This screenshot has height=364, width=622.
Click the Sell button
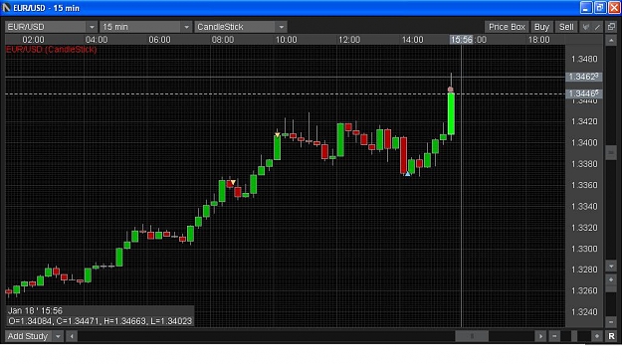point(566,27)
